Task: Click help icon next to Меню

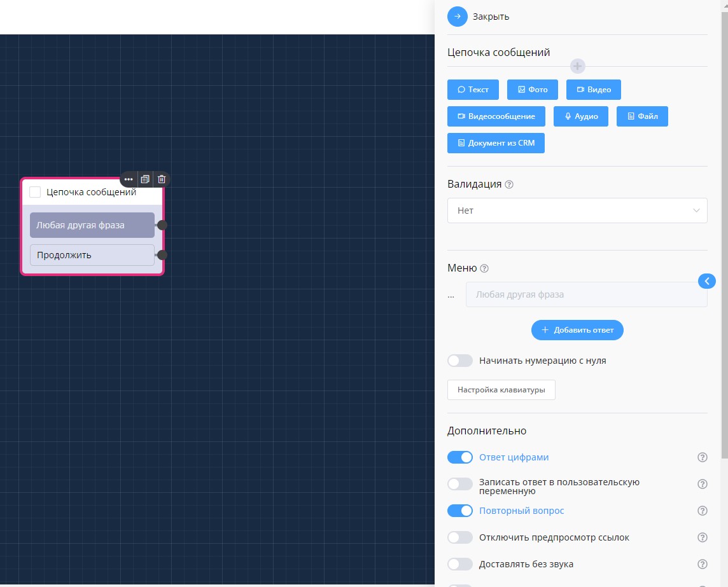Action: (484, 268)
